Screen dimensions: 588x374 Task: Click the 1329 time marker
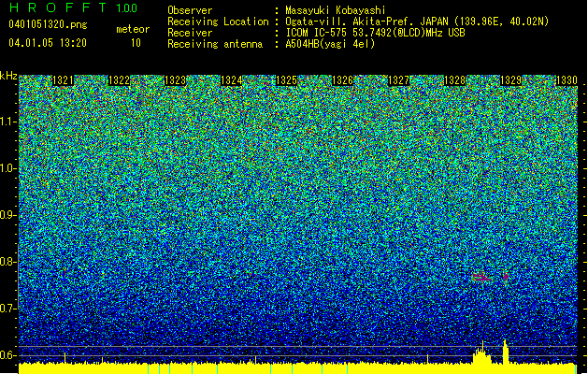coord(510,80)
